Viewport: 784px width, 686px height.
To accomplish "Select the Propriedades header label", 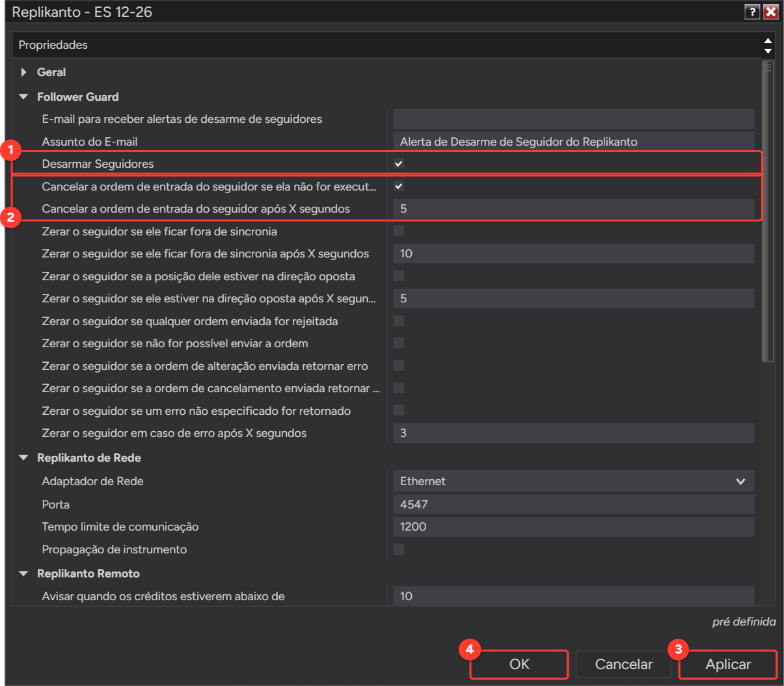I will [53, 45].
